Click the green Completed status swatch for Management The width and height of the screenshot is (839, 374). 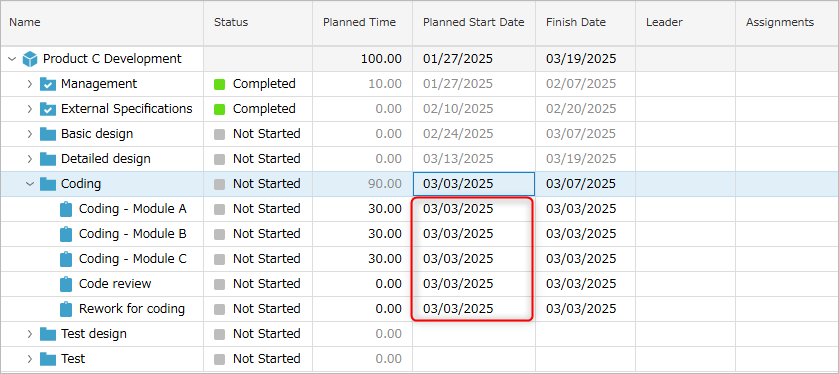pos(219,84)
